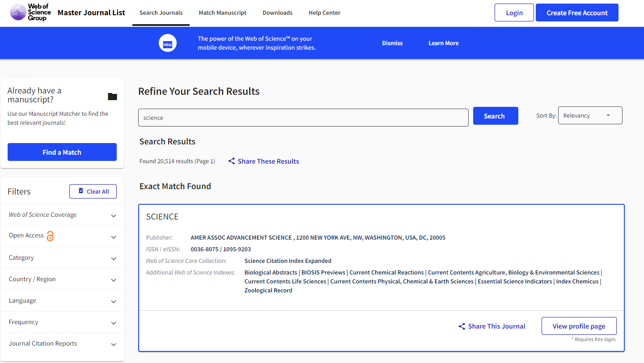Click the Web of Science Group logo
644x363 pixels.
click(30, 12)
